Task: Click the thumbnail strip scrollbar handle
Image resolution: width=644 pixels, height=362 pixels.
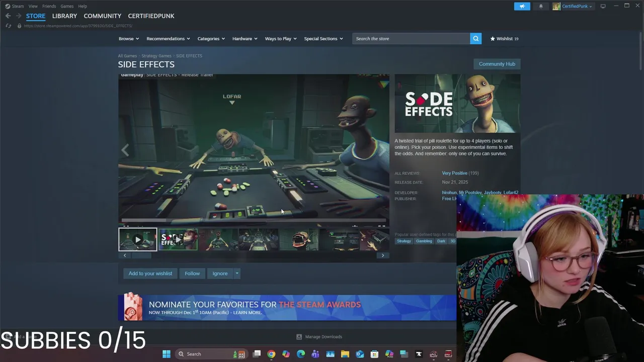Action: point(141,255)
